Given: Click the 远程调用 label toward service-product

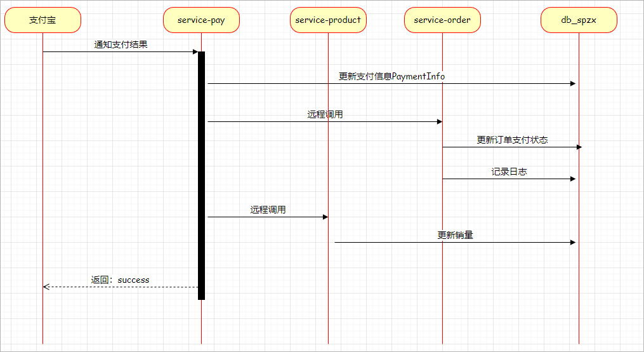Looking at the screenshot, I should pyautogui.click(x=268, y=210).
